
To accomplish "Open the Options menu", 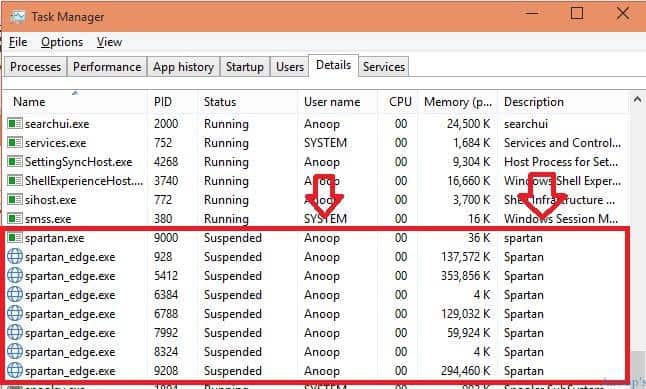I will (x=62, y=42).
